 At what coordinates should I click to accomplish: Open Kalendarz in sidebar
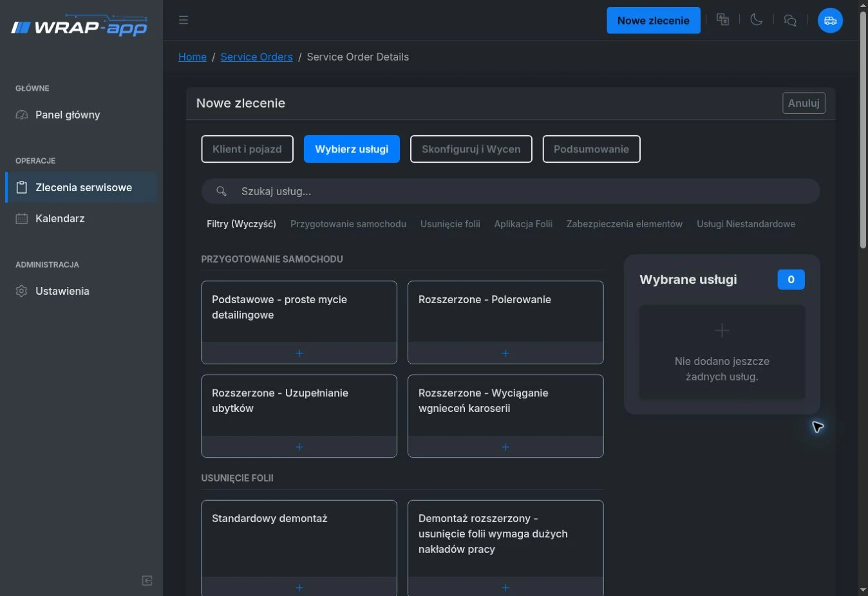click(x=81, y=218)
